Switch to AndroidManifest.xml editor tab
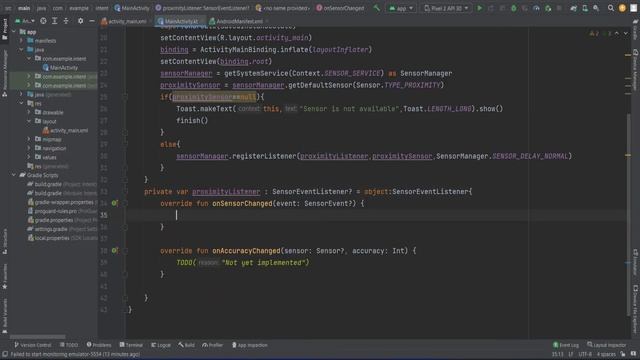Viewport: 640px width, 360px height. pyautogui.click(x=237, y=21)
